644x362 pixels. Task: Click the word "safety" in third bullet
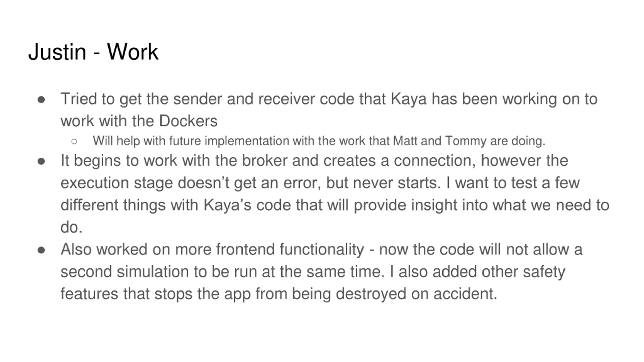point(544,272)
